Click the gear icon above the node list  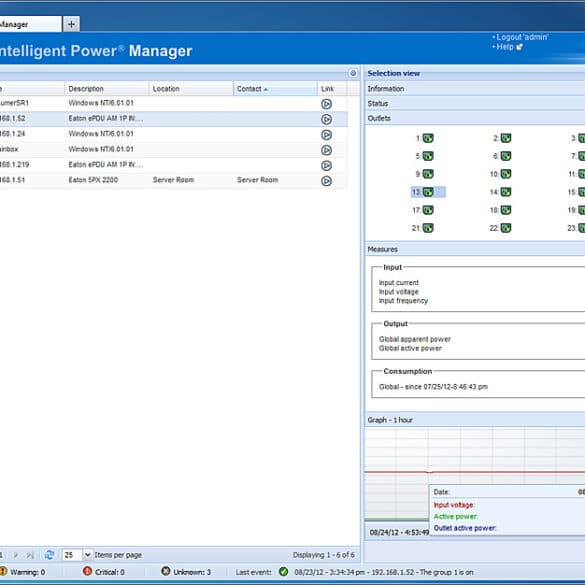(353, 73)
